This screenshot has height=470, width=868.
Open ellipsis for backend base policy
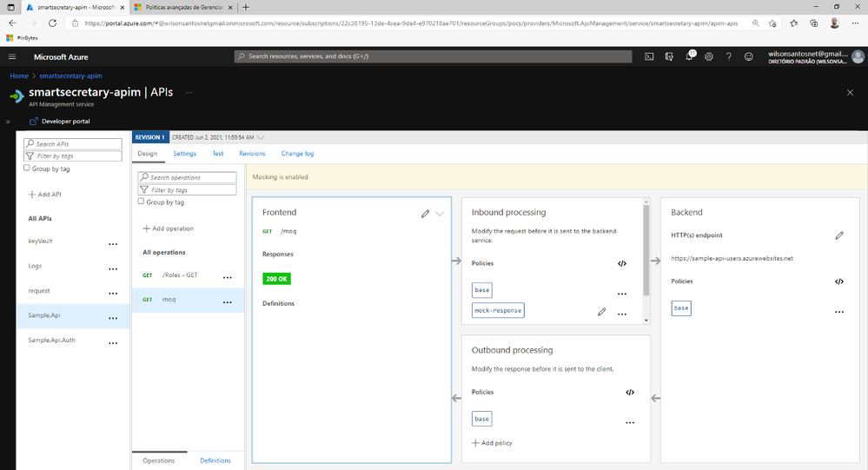[839, 312]
